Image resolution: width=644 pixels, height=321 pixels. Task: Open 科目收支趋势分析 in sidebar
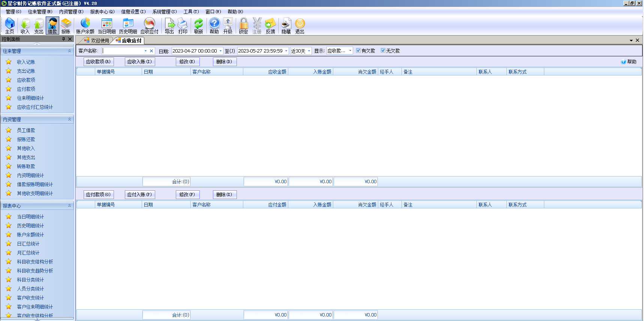click(x=35, y=271)
